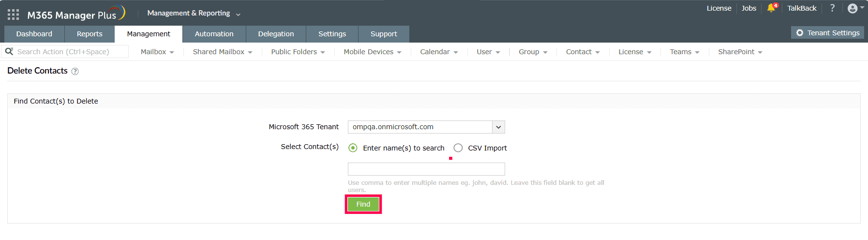The height and width of the screenshot is (240, 868).
Task: Go to the Settings tab
Action: click(x=332, y=34)
